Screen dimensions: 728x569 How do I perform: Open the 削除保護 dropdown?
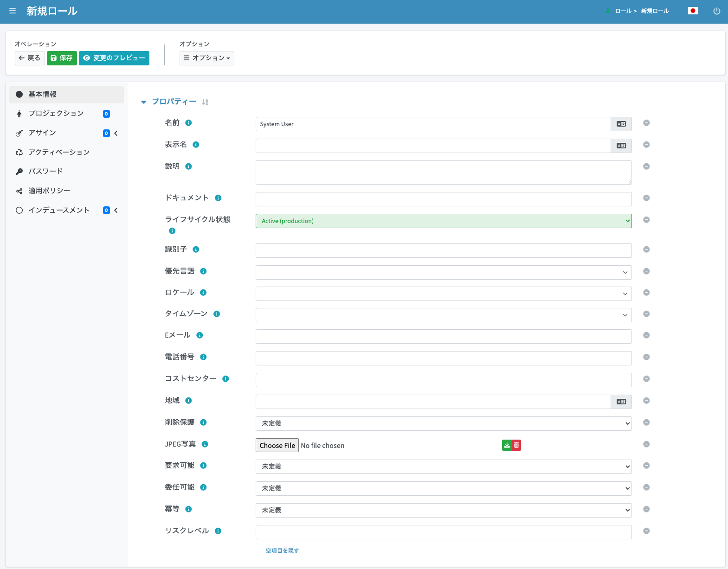coord(444,423)
